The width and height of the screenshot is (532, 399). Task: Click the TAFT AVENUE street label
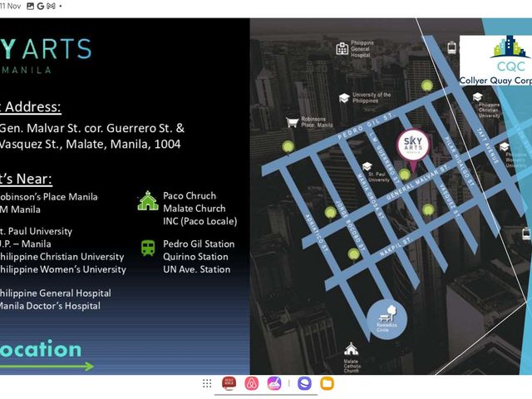488,146
